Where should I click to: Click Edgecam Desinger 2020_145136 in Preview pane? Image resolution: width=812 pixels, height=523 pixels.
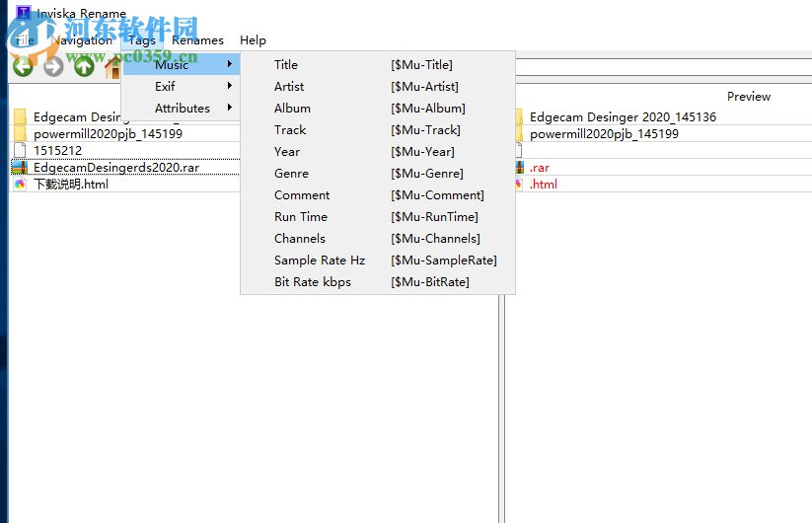click(623, 117)
